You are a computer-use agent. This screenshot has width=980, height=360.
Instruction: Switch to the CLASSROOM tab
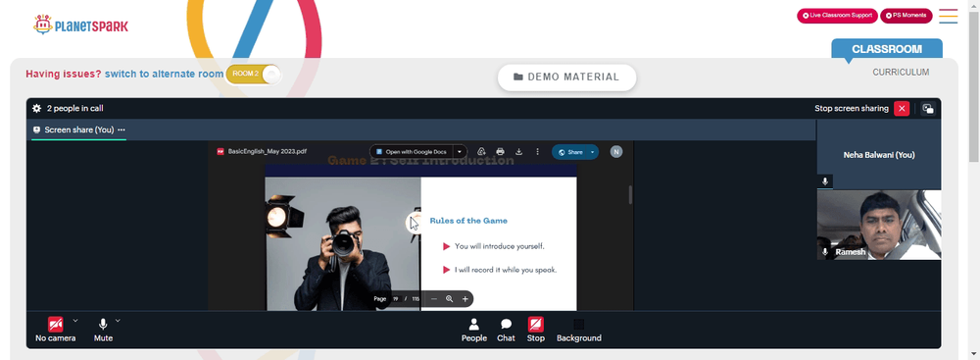tap(886, 49)
